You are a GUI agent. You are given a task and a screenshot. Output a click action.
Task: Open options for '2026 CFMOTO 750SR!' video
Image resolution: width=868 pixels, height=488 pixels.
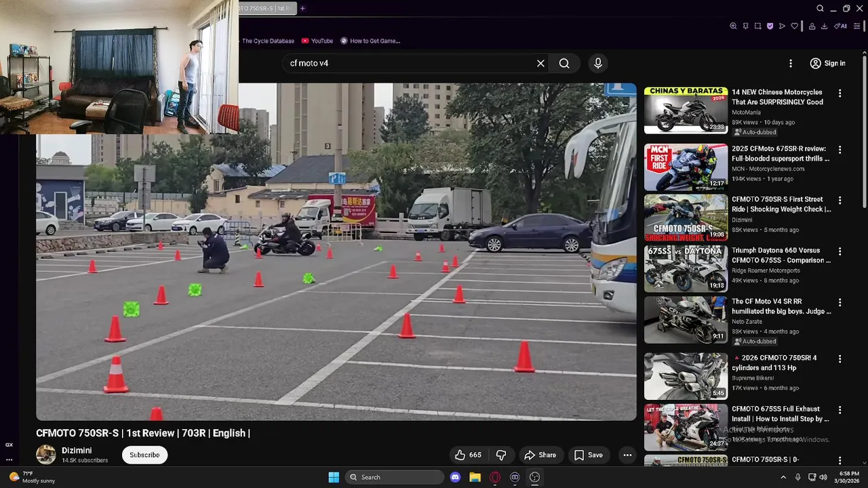tap(840, 359)
